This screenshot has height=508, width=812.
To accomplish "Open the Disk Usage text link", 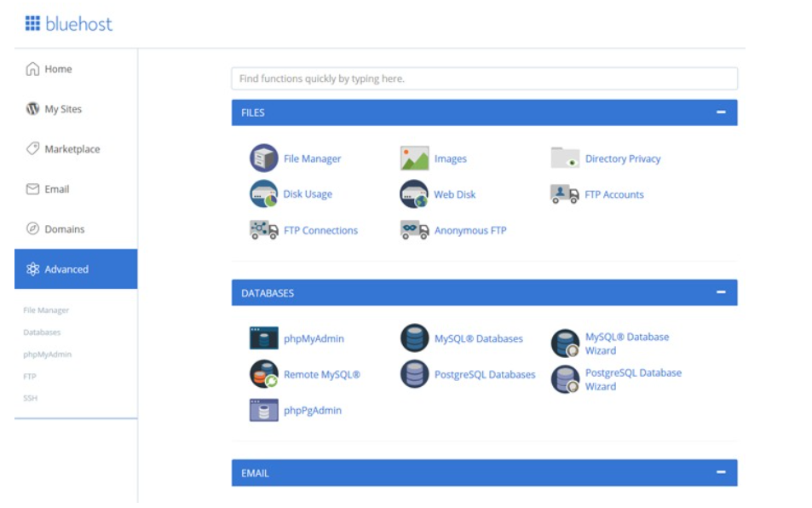I will 308,194.
